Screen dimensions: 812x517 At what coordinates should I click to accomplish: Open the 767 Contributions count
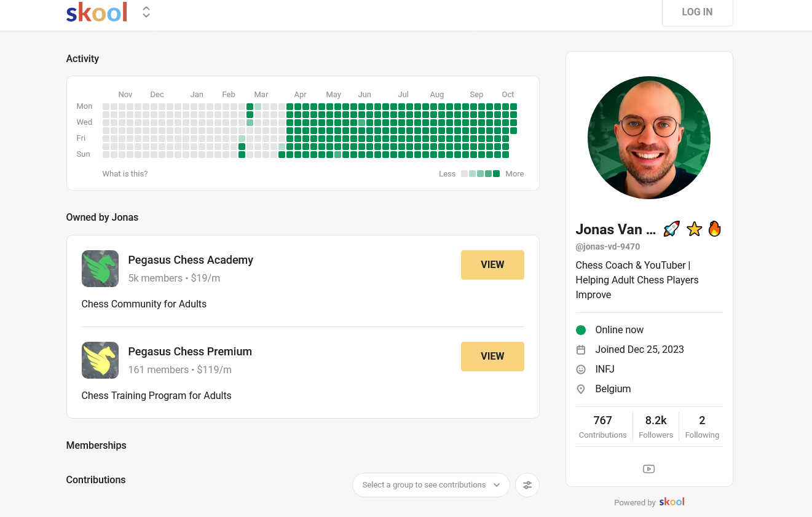tap(602, 427)
